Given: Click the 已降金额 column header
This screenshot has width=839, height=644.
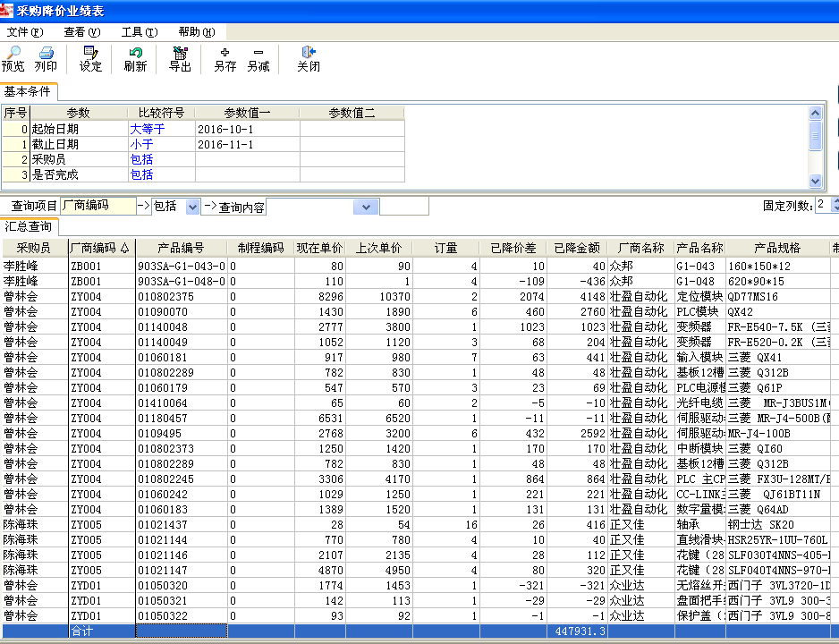Looking at the screenshot, I should 577,248.
